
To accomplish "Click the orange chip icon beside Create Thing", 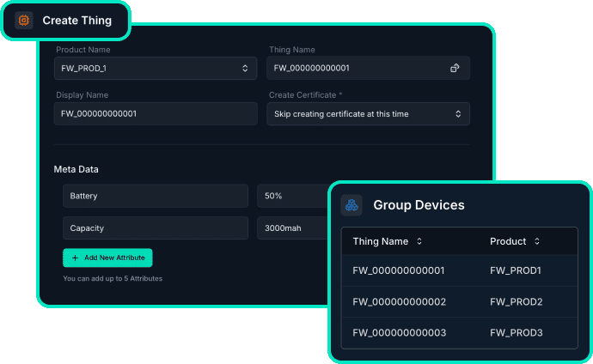I will tap(24, 21).
